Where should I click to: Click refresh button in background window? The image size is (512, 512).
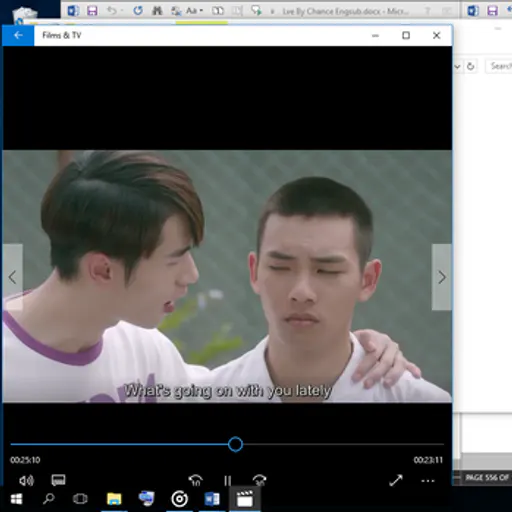(470, 66)
